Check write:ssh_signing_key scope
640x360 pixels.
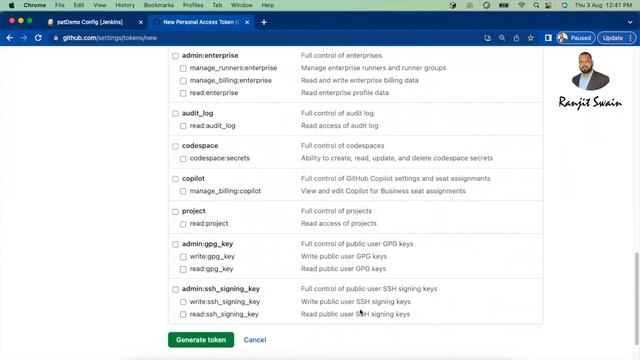[183, 302]
